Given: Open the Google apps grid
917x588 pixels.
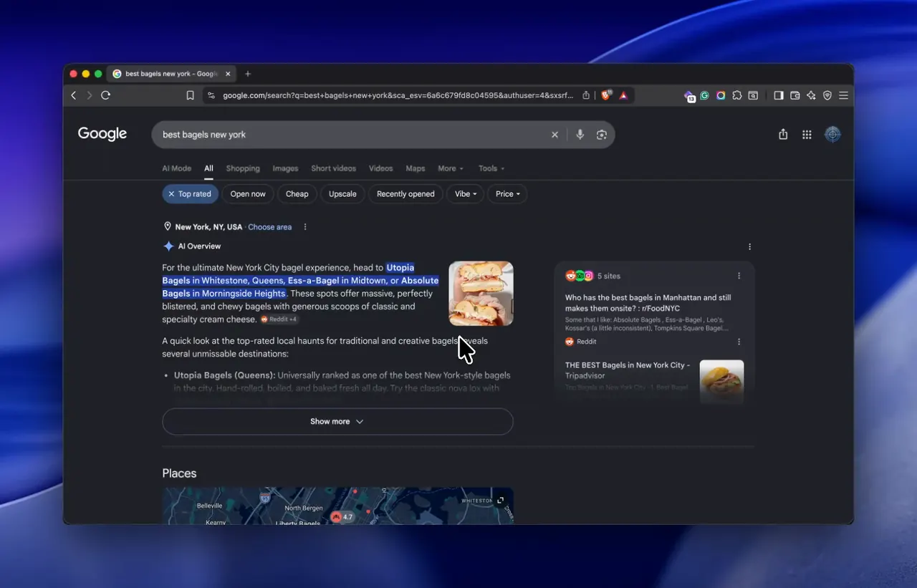Looking at the screenshot, I should [807, 135].
